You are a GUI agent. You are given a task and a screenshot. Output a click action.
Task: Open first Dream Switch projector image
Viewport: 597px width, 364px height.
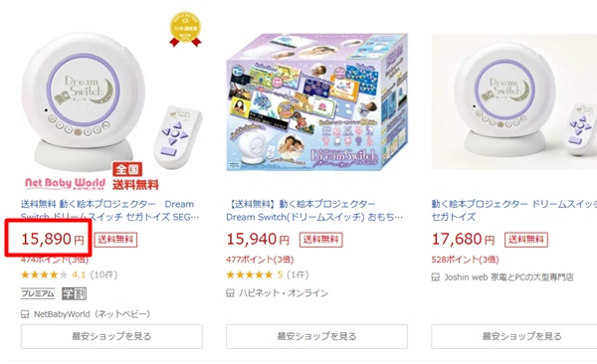point(111,100)
